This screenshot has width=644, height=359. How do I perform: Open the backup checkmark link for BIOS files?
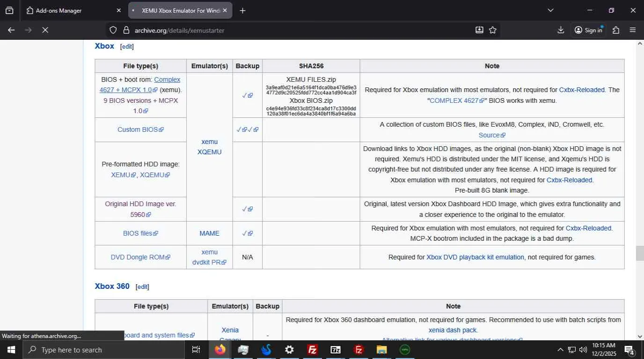pyautogui.click(x=247, y=233)
